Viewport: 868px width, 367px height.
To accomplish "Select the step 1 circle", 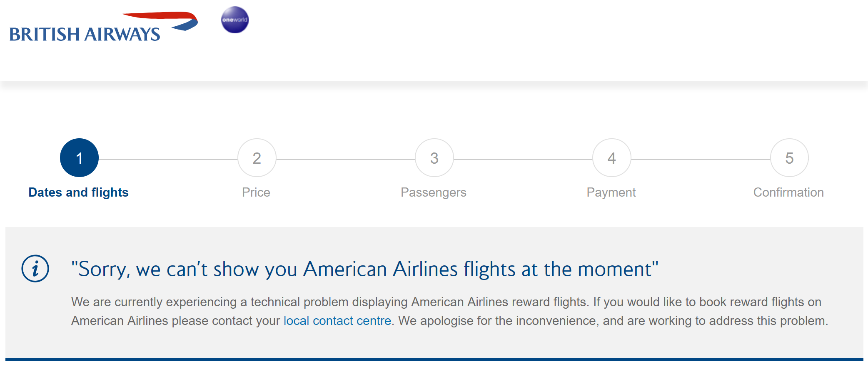I will [x=79, y=158].
